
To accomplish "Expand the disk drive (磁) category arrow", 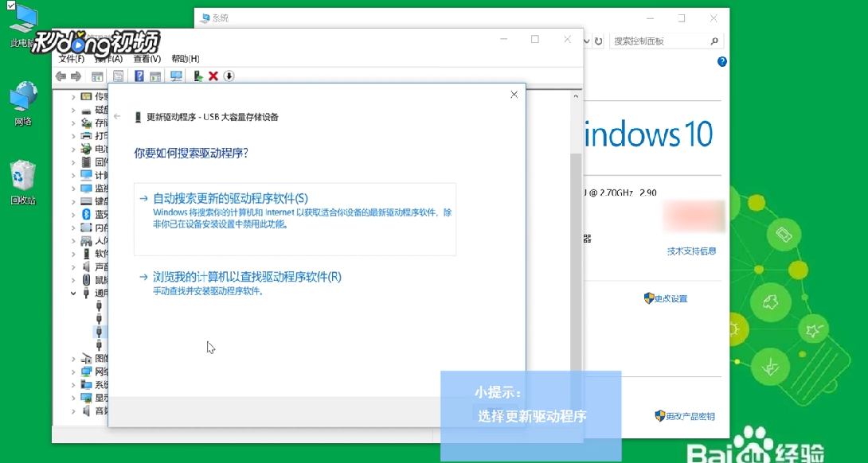I will 73,110.
